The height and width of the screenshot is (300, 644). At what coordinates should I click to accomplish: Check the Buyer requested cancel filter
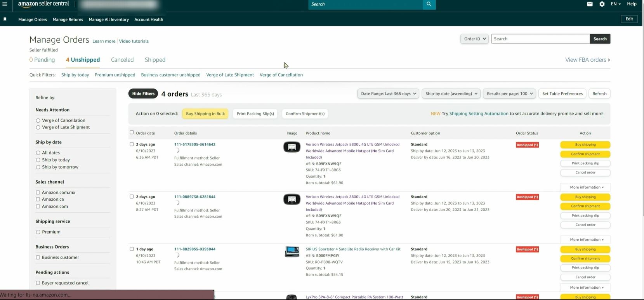tap(38, 283)
